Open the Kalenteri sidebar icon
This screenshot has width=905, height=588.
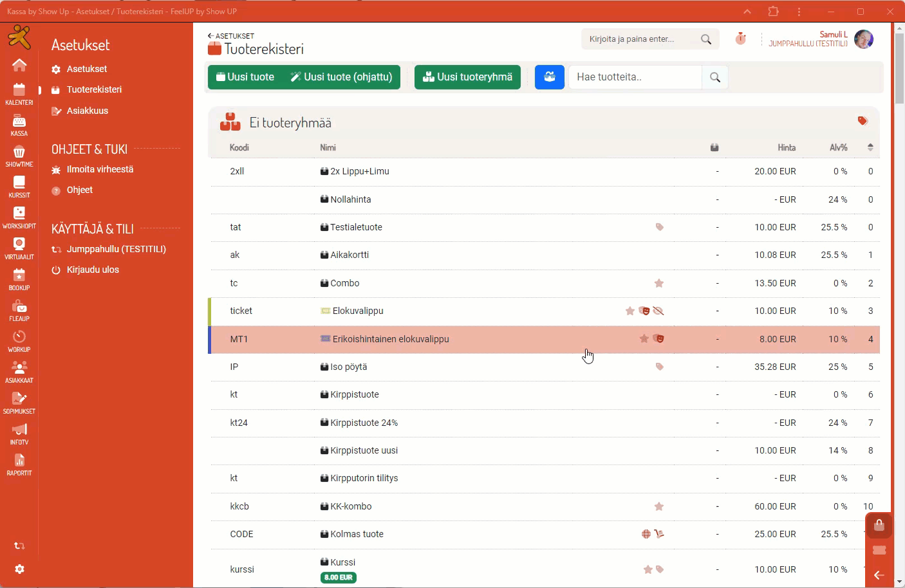click(x=19, y=93)
